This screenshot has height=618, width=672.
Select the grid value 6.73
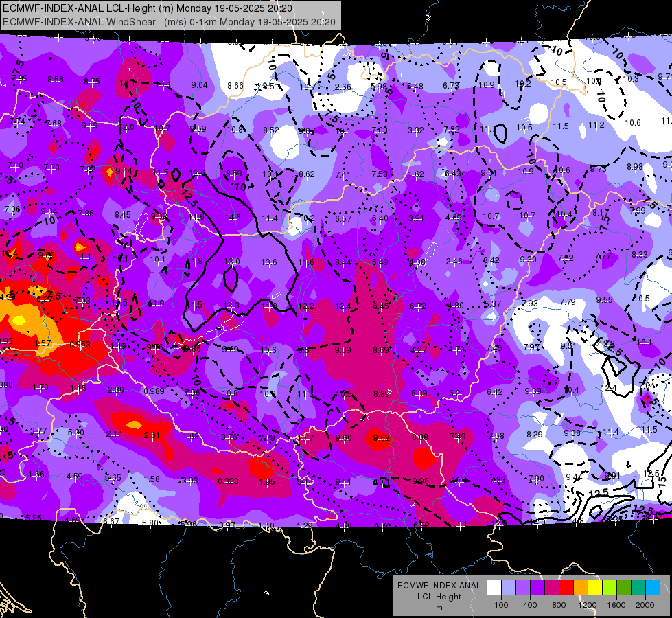pyautogui.click(x=451, y=86)
